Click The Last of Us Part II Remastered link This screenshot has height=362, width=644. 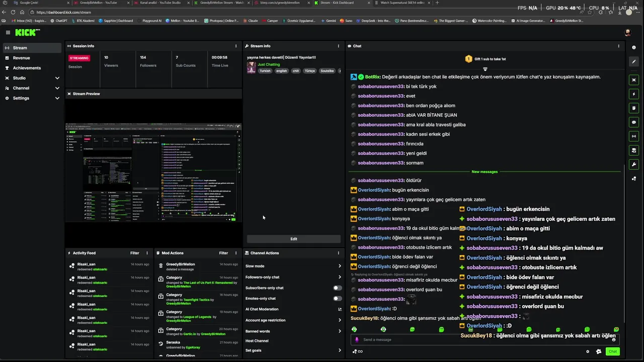[208, 283]
